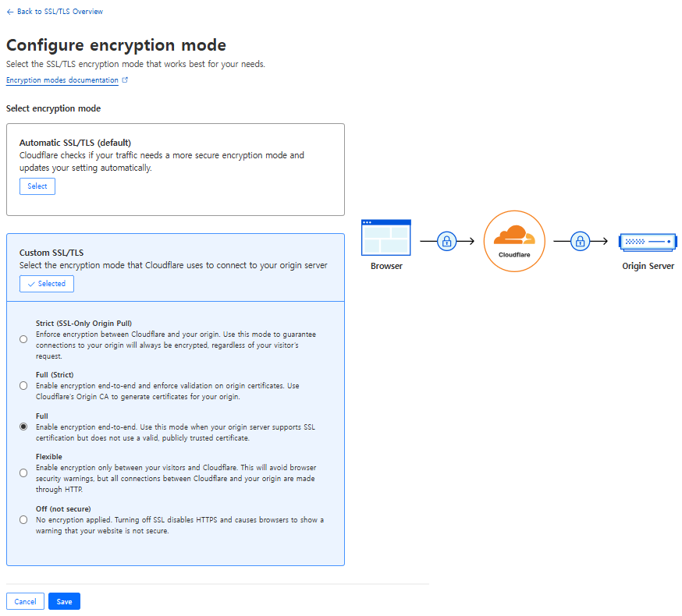Click the padlock between Browser and Cloudflare
The height and width of the screenshot is (616, 682).
click(446, 241)
